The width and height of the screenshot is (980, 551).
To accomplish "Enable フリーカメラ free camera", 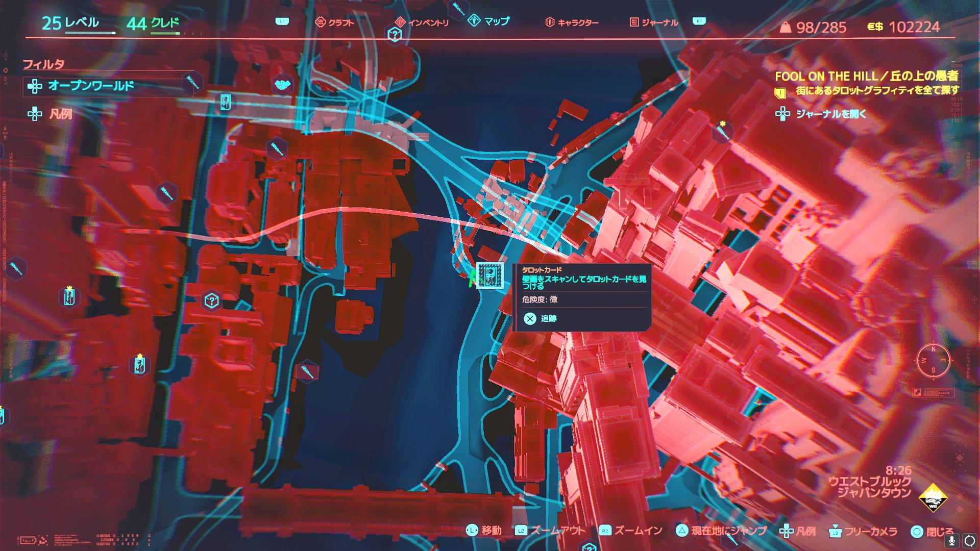I will coord(863,531).
